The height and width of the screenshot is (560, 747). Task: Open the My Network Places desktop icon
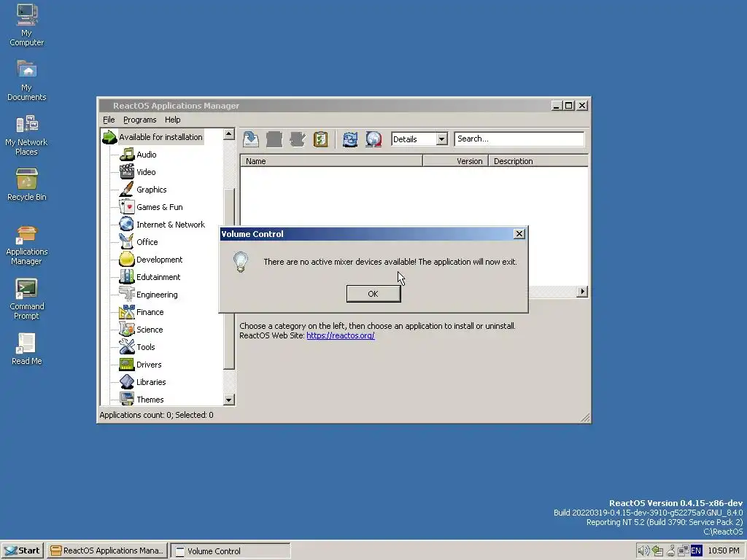pos(27,135)
